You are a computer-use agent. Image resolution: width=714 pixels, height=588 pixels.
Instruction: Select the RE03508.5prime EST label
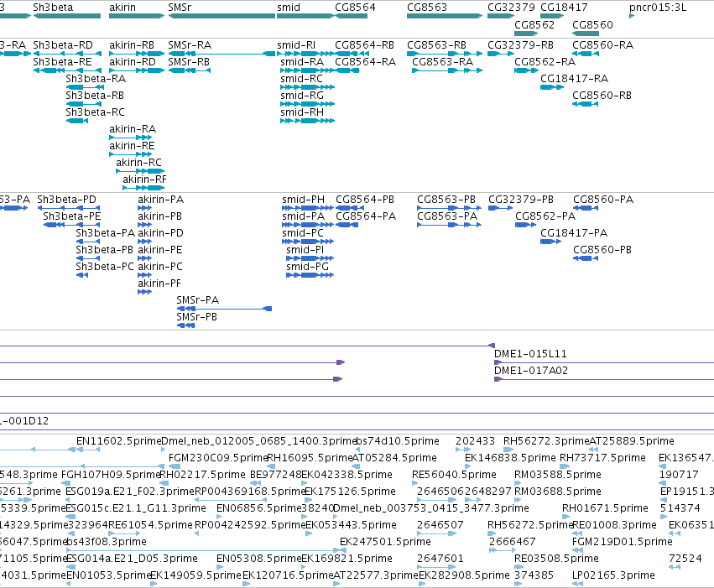tap(556, 559)
